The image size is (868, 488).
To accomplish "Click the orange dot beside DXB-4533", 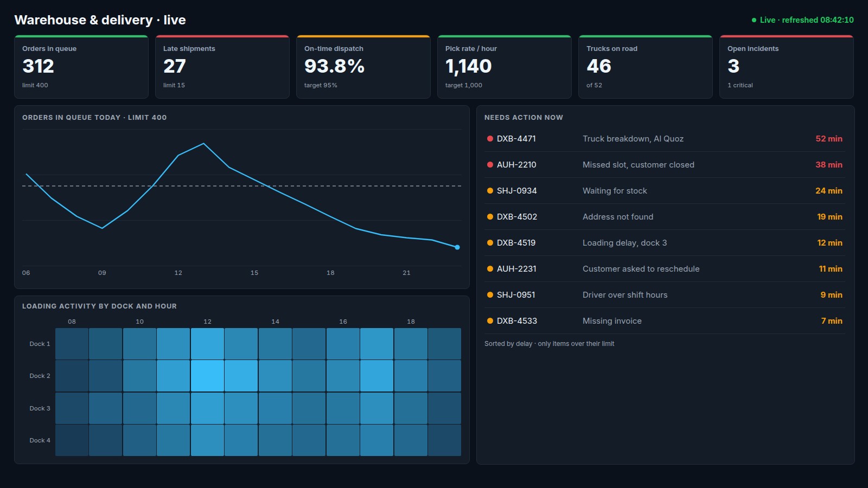I will point(490,321).
